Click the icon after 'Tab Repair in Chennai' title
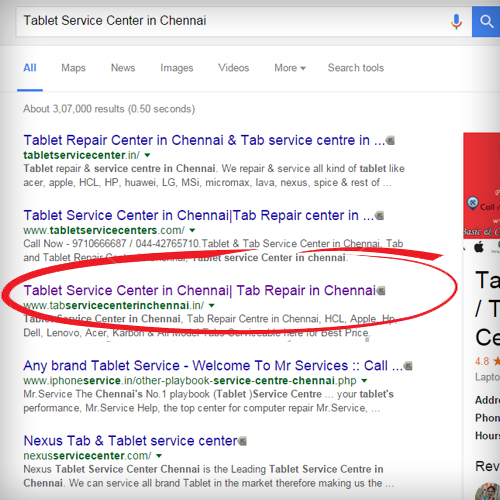This screenshot has height=500, width=500. click(x=381, y=291)
